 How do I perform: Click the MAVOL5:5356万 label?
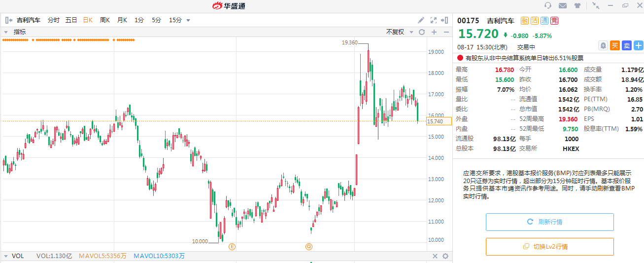point(103,256)
